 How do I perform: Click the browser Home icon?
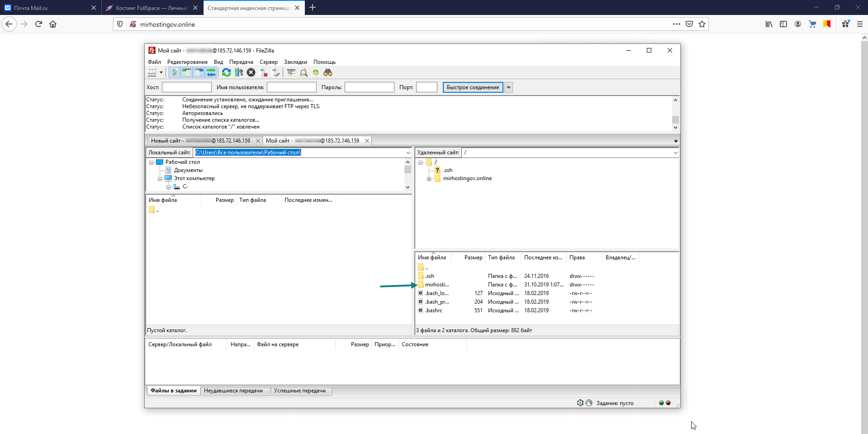click(x=53, y=24)
